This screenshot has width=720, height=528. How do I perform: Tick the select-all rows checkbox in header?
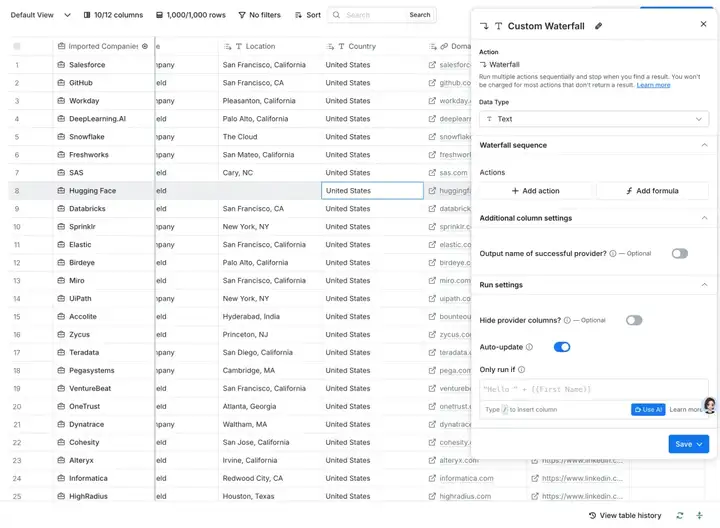[x=17, y=46]
